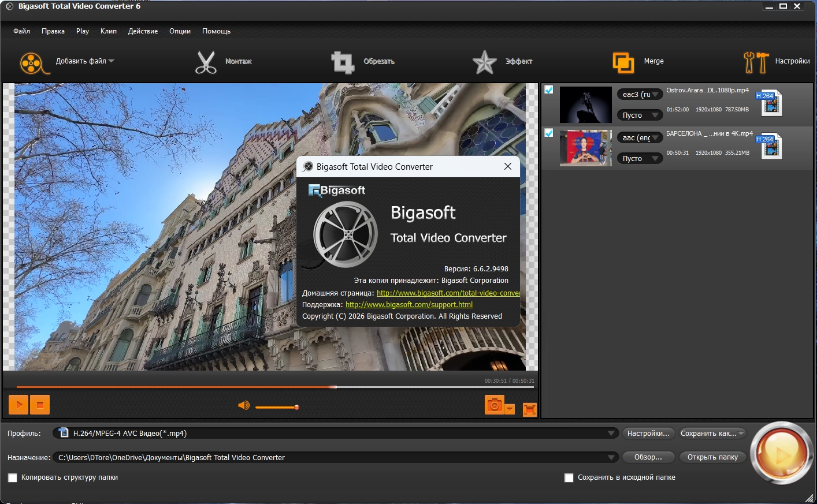The height and width of the screenshot is (504, 817).
Task: Click the video seek progress bar
Action: click(x=275, y=387)
